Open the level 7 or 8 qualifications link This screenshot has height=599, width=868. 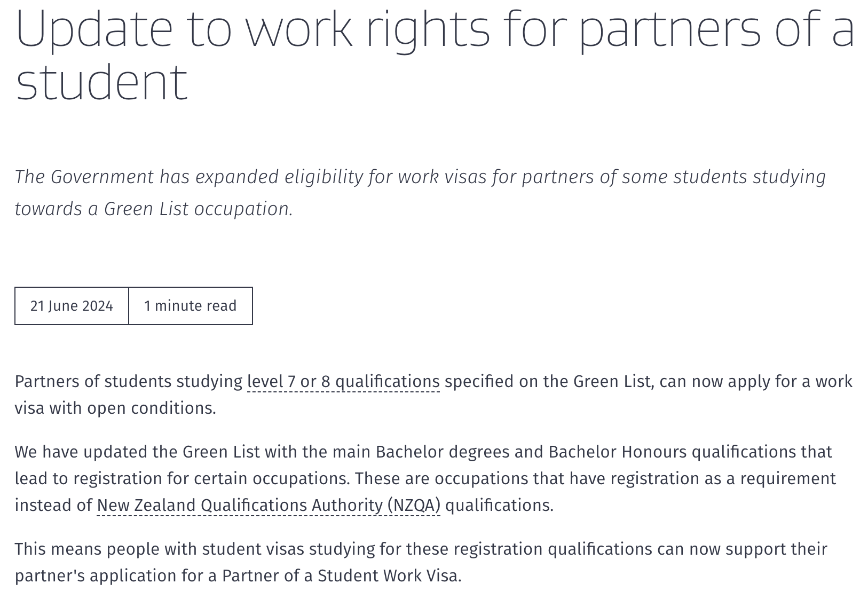pos(343,382)
